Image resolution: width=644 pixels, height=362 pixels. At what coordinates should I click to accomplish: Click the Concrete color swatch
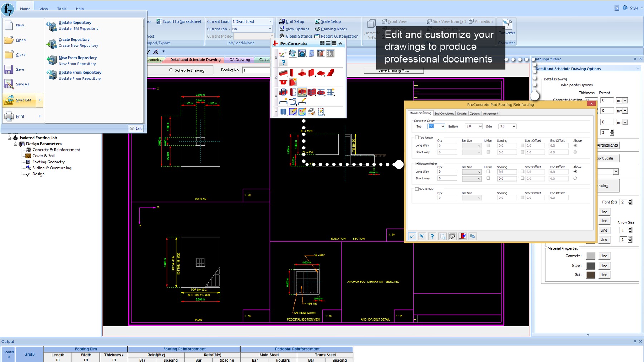click(591, 256)
